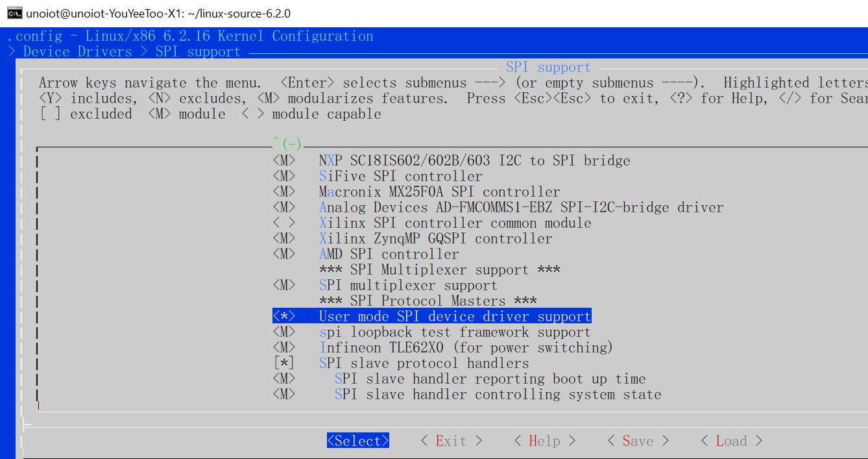Click the Linux/x86 6.2.16 Kernel Configuration title

tap(230, 36)
